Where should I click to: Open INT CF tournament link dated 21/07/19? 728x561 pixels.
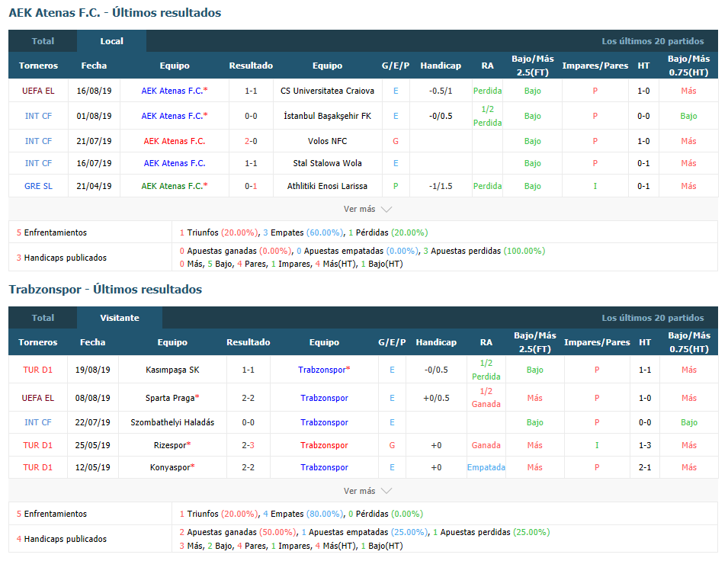38,141
